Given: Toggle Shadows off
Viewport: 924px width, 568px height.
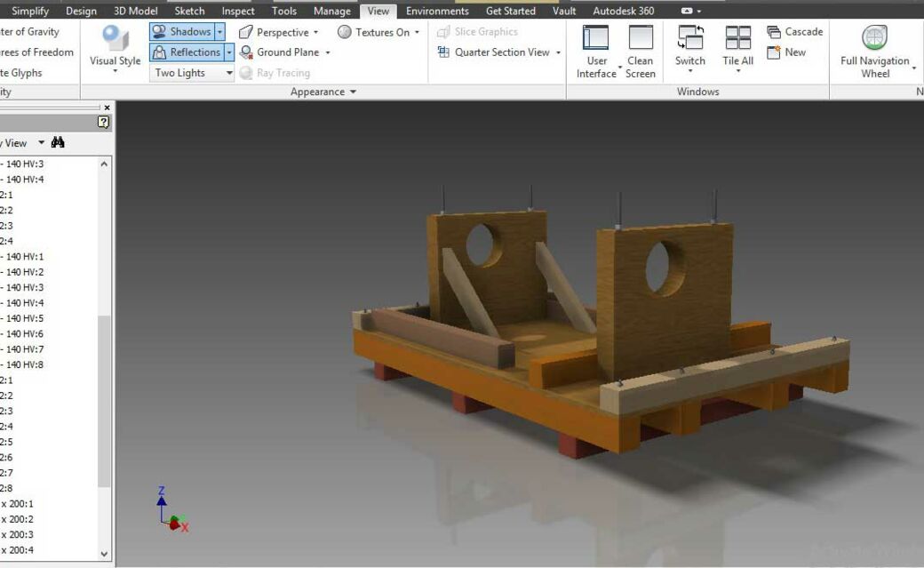Looking at the screenshot, I should (x=182, y=32).
